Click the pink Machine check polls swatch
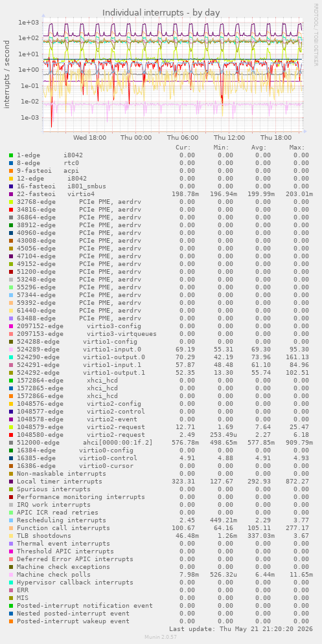Image resolution: width=322 pixels, height=644 pixels. pyautogui.click(x=11, y=575)
